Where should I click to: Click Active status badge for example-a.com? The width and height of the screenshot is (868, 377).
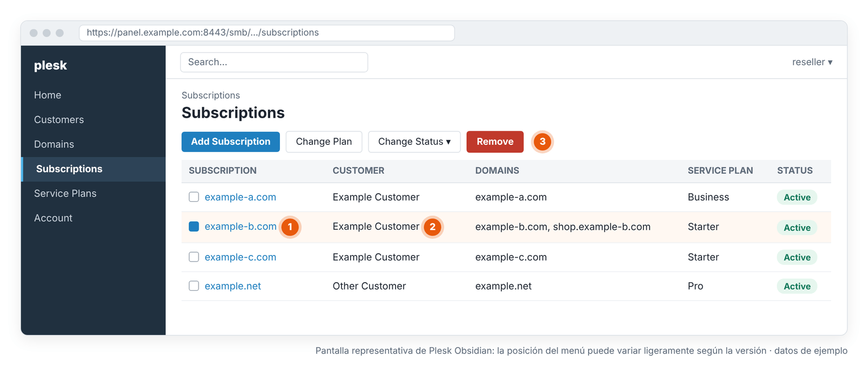click(797, 197)
